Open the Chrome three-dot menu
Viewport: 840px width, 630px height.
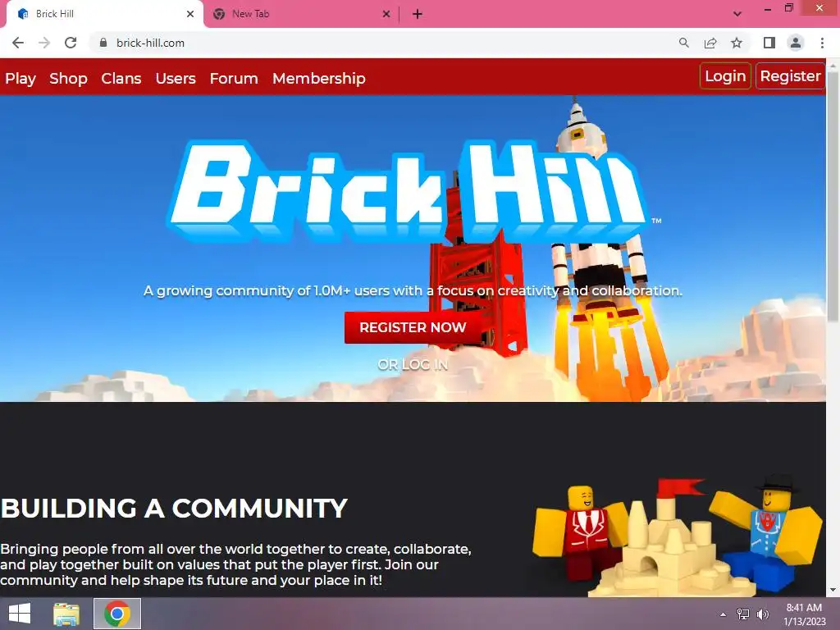point(822,43)
